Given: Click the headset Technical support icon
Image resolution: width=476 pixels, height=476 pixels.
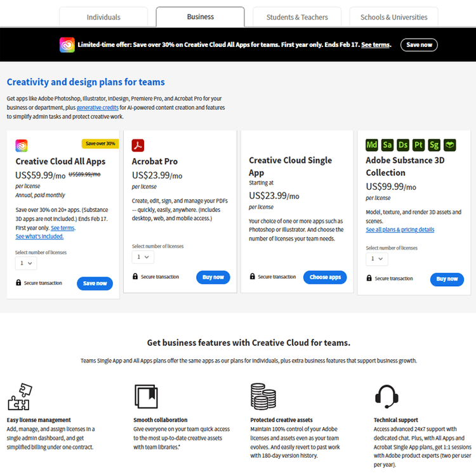Looking at the screenshot, I should click(x=386, y=397).
